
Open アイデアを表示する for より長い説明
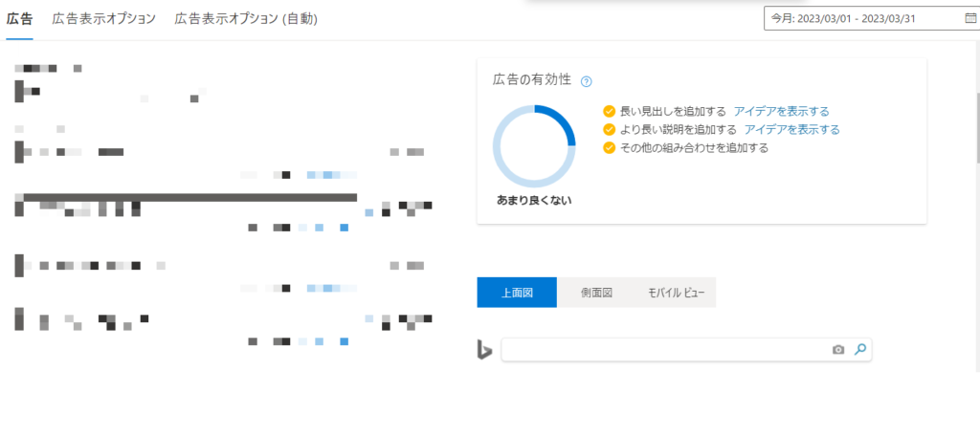point(791,129)
